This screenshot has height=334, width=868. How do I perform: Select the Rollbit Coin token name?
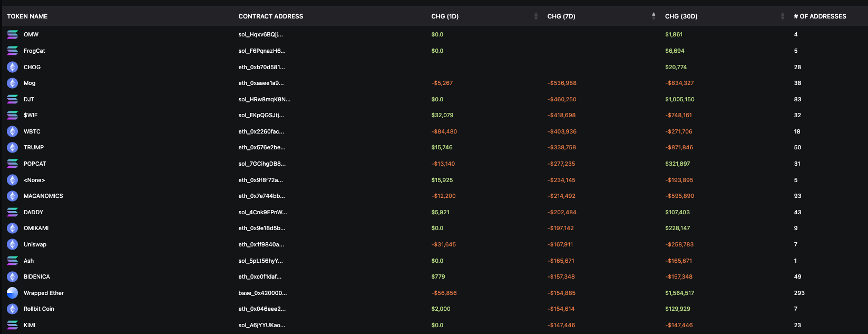pyautogui.click(x=39, y=309)
